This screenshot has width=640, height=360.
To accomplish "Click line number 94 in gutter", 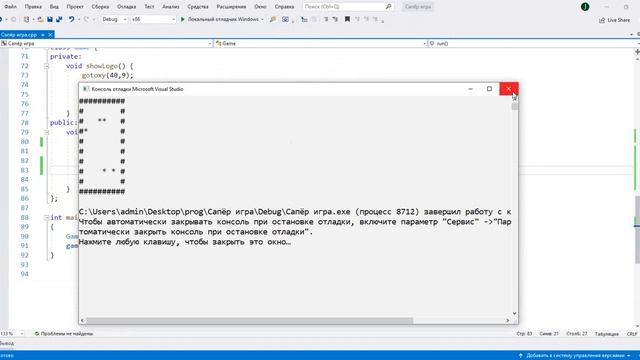I will [x=24, y=274].
